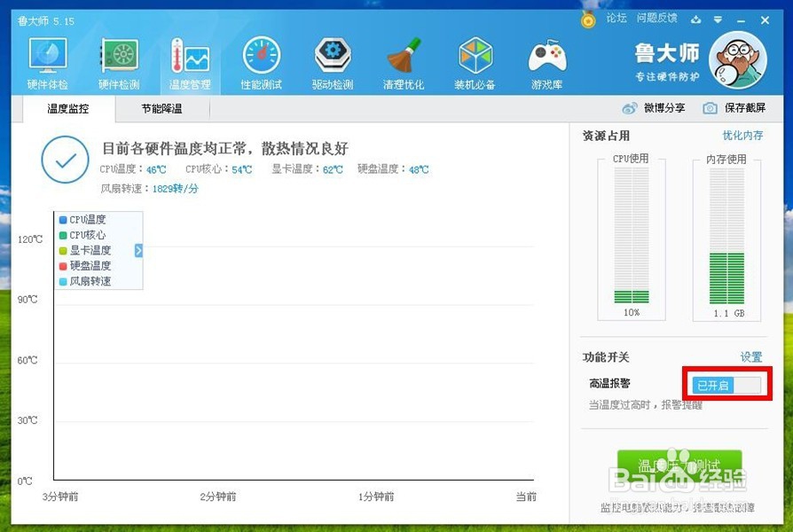Click the gold medal icon in title bar

[588, 20]
